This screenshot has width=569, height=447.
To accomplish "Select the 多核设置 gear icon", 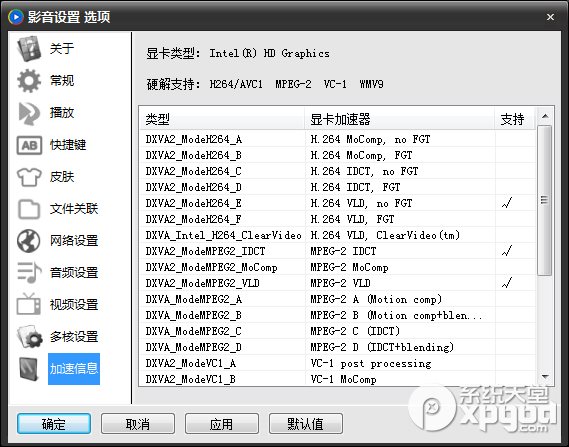I will pyautogui.click(x=29, y=336).
